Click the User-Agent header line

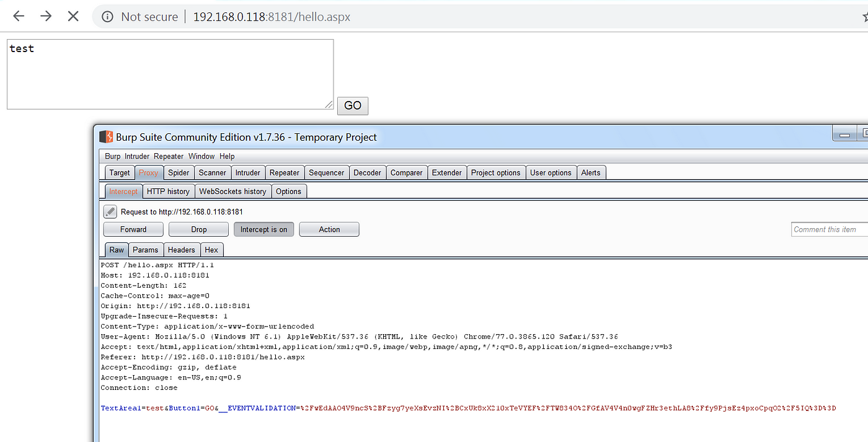pyautogui.click(x=359, y=337)
